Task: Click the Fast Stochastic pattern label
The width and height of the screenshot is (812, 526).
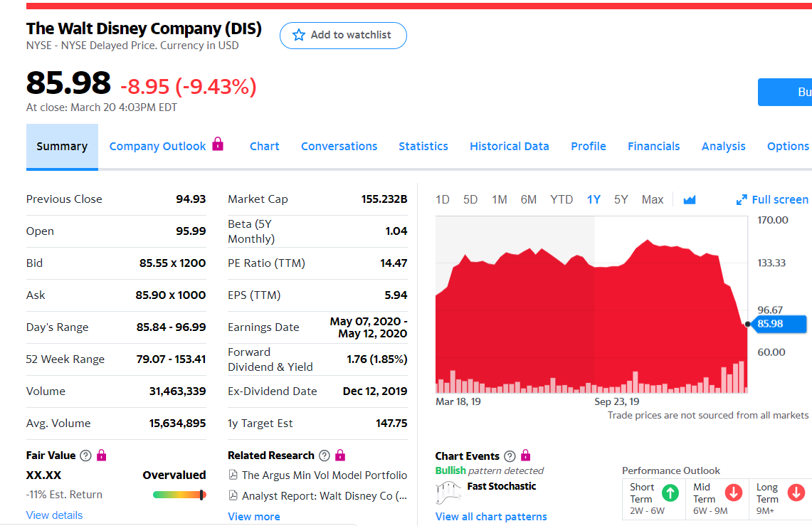Action: coord(501,486)
